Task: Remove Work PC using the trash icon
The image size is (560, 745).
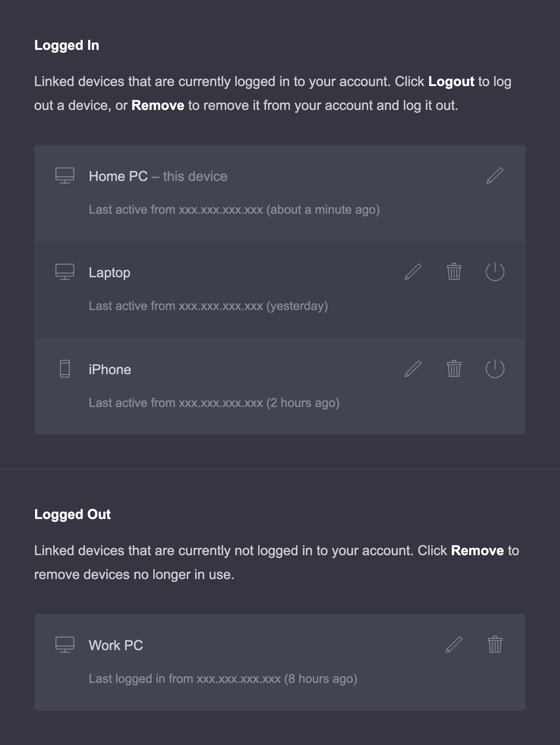Action: pyautogui.click(x=495, y=645)
